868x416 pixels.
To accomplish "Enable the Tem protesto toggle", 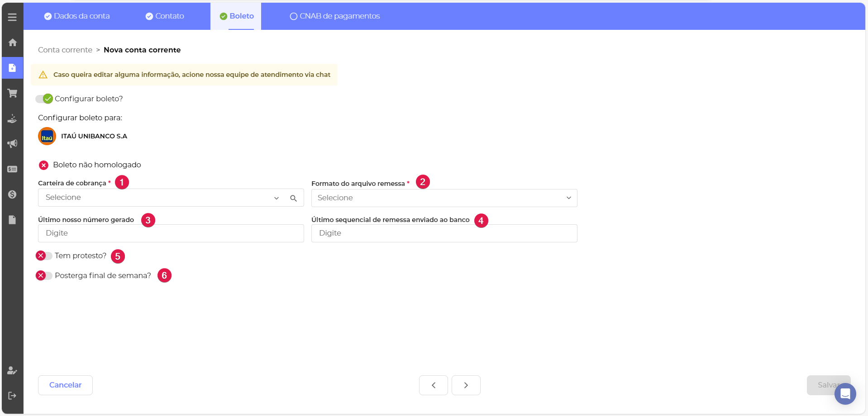I will pos(44,256).
